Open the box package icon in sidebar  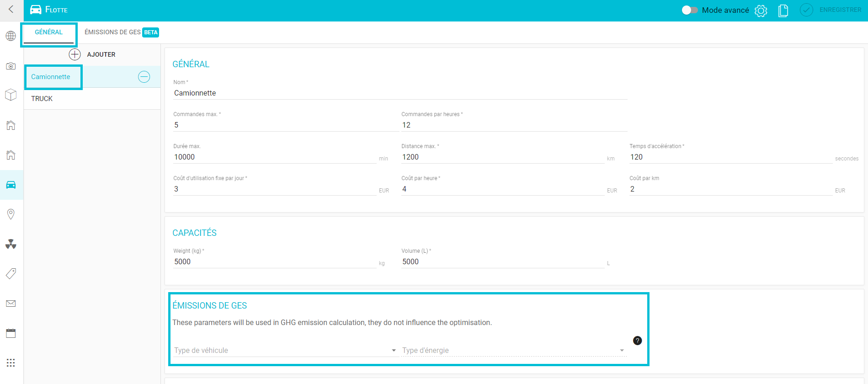(x=11, y=95)
